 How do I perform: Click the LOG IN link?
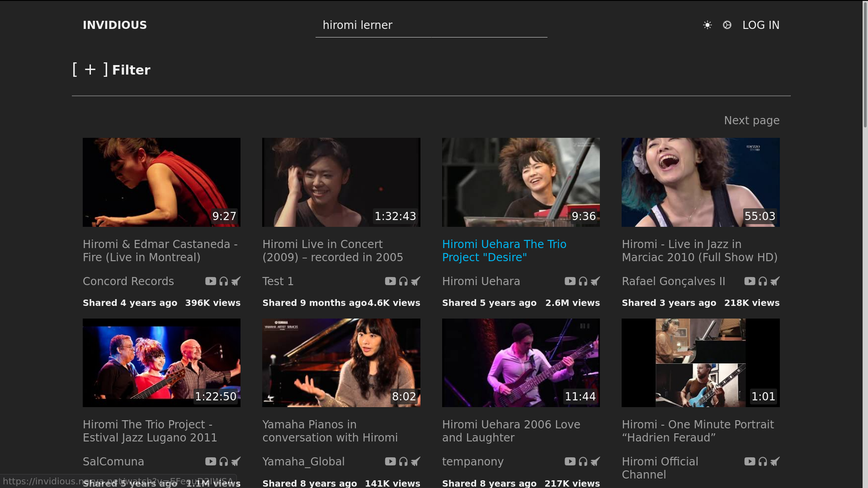(x=761, y=25)
